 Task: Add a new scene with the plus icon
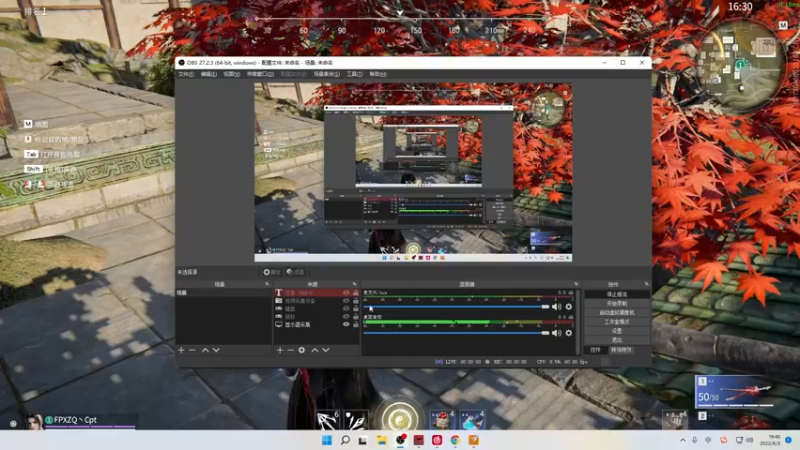pos(181,350)
